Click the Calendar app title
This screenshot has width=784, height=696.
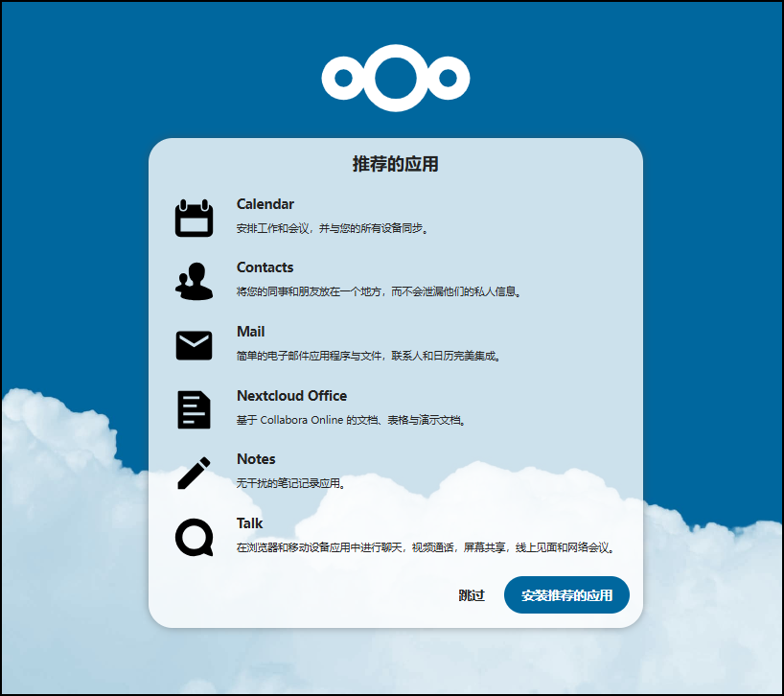click(265, 204)
